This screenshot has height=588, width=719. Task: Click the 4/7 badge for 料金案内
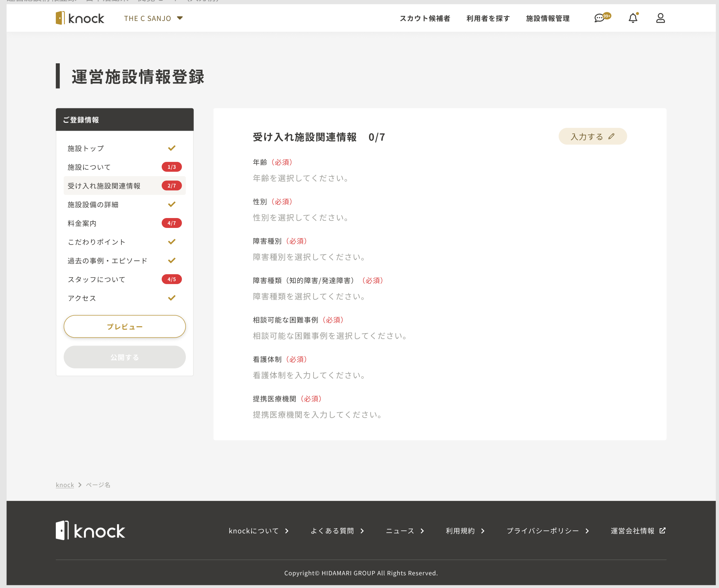[x=172, y=223]
